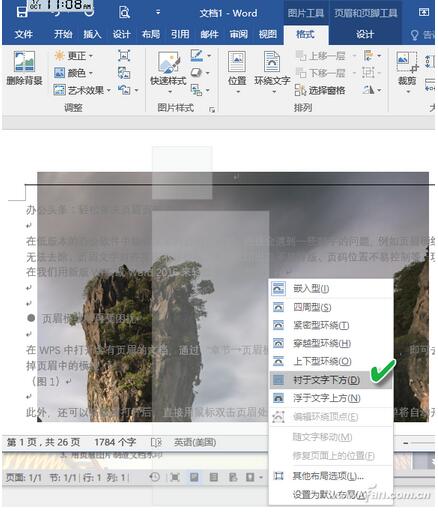Click the Print Preview icon in the quick access toolbar
The height and width of the screenshot is (515, 438).
[125, 12]
